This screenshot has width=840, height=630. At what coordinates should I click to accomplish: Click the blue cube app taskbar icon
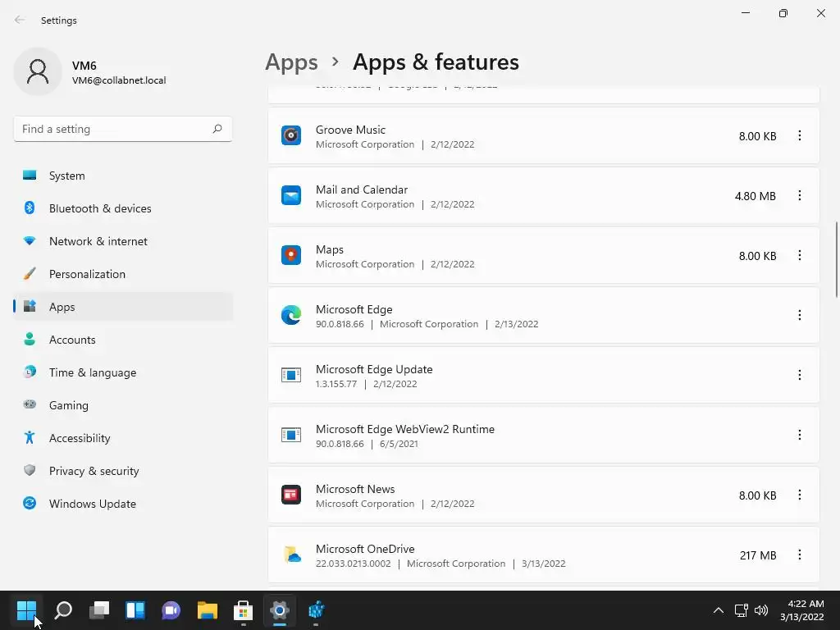point(316,609)
